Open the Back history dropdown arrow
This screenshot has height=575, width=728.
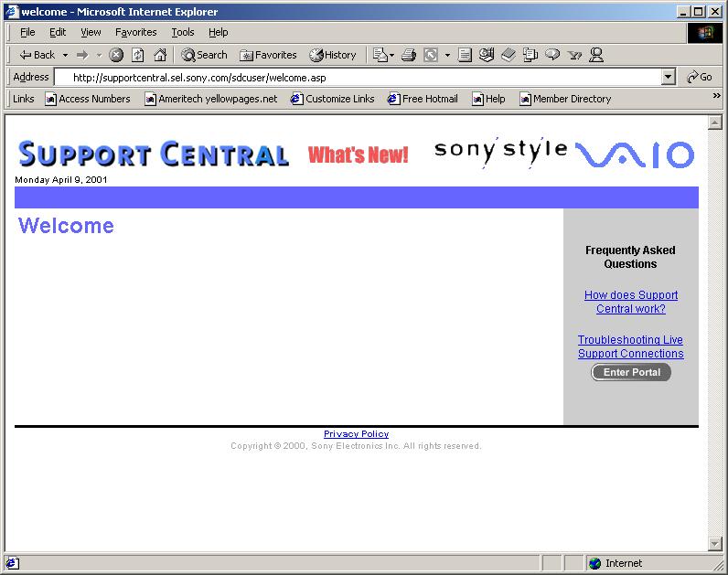click(65, 55)
